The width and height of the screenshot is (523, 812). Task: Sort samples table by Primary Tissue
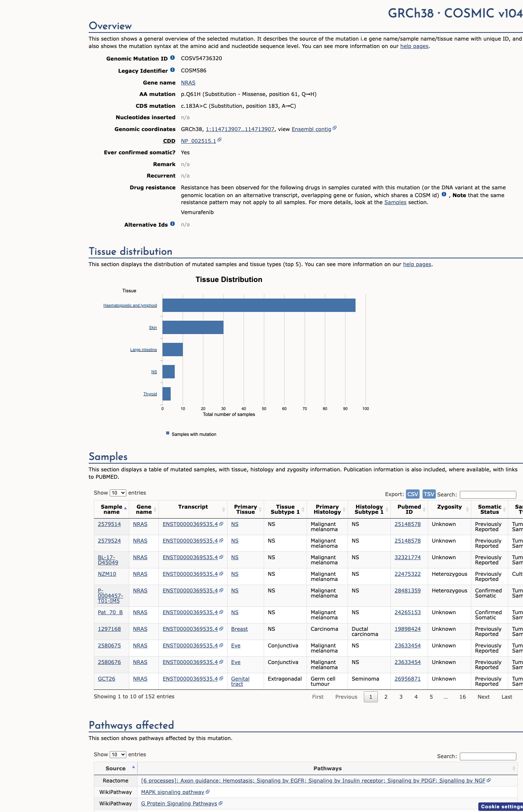tap(246, 509)
